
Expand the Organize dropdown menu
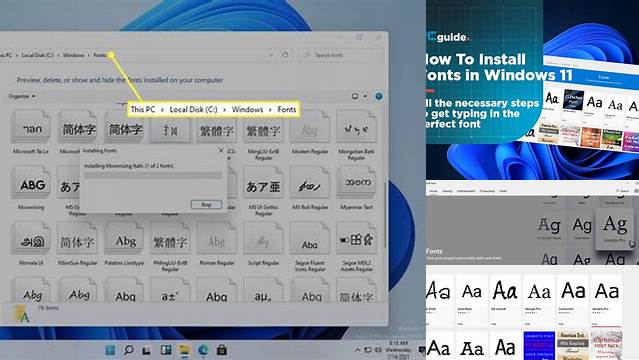[x=22, y=96]
